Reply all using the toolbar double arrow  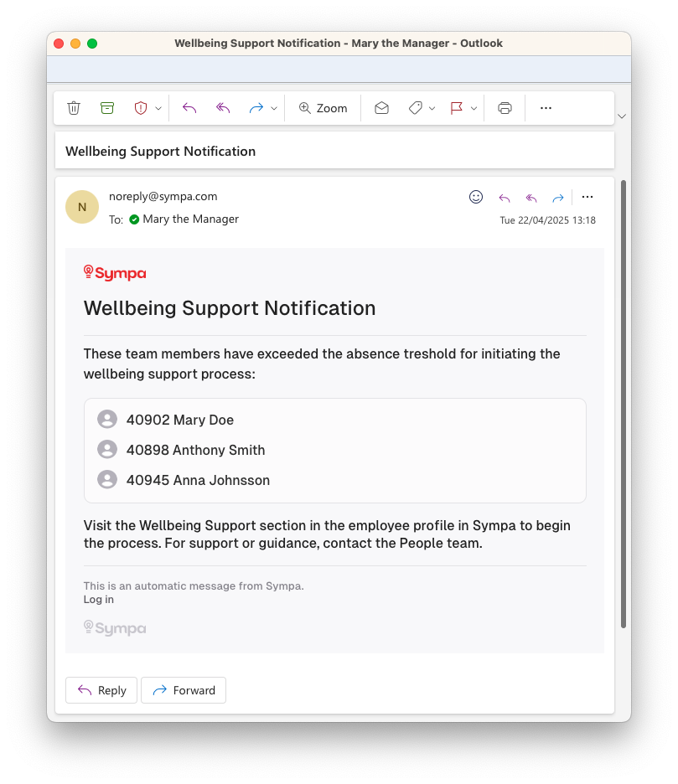(223, 108)
